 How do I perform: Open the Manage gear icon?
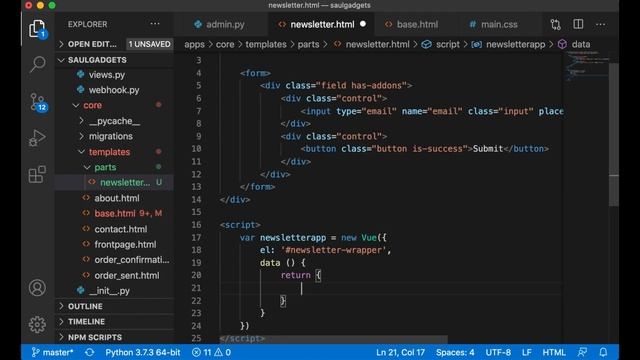coord(37,324)
